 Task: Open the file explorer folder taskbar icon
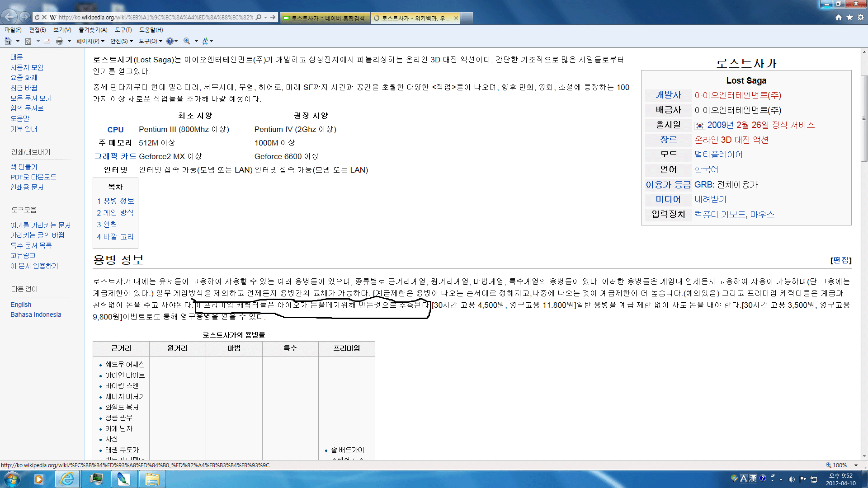coord(152,479)
